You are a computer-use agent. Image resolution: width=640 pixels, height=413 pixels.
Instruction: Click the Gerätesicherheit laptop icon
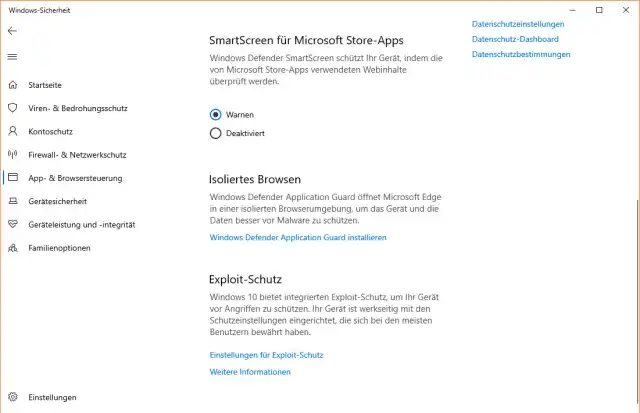tap(12, 201)
